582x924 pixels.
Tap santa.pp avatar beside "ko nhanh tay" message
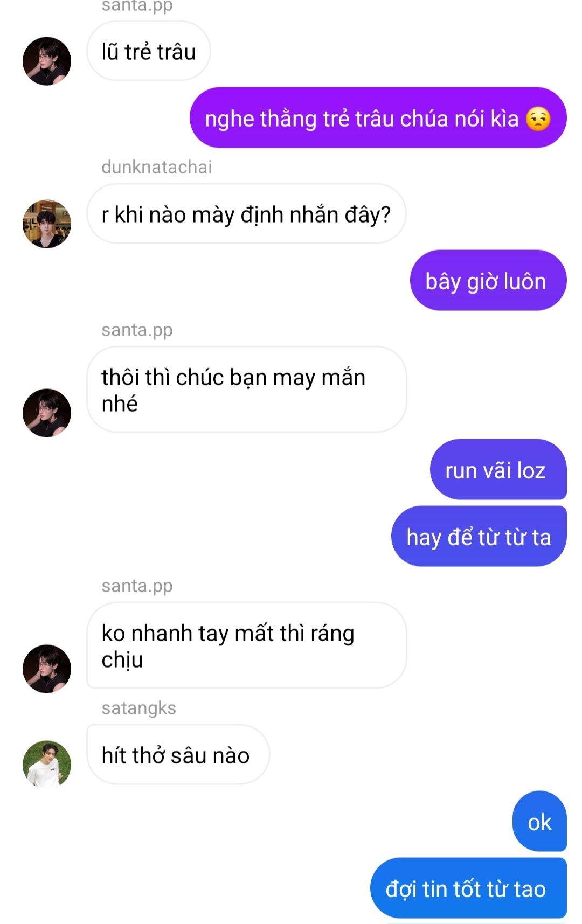pos(47,669)
